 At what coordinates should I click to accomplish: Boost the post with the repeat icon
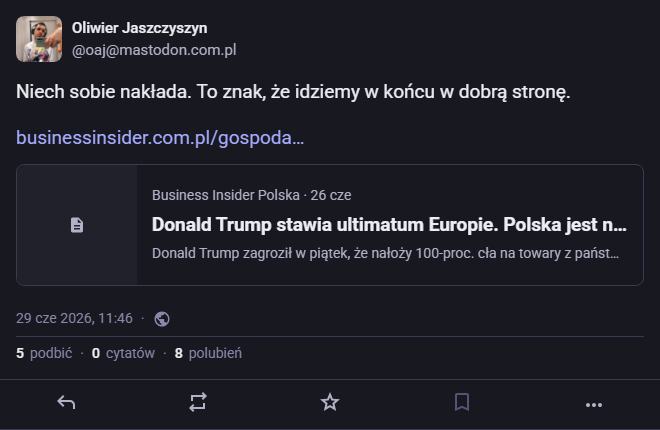198,402
